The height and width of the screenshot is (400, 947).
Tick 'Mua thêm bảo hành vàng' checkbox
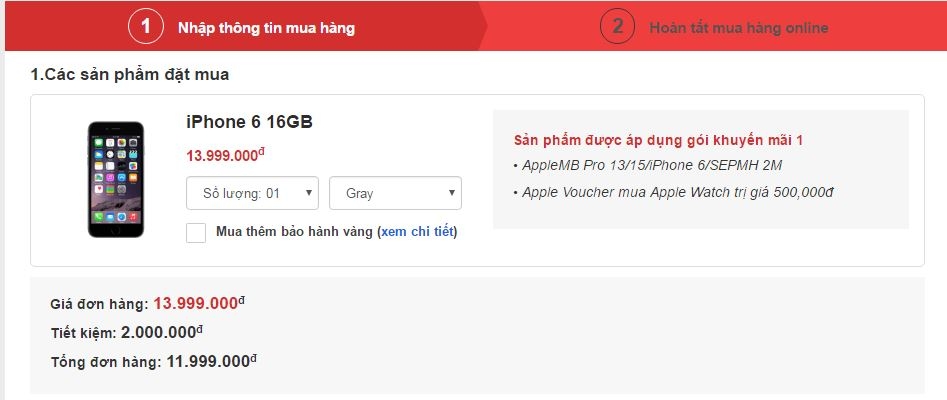(x=196, y=233)
